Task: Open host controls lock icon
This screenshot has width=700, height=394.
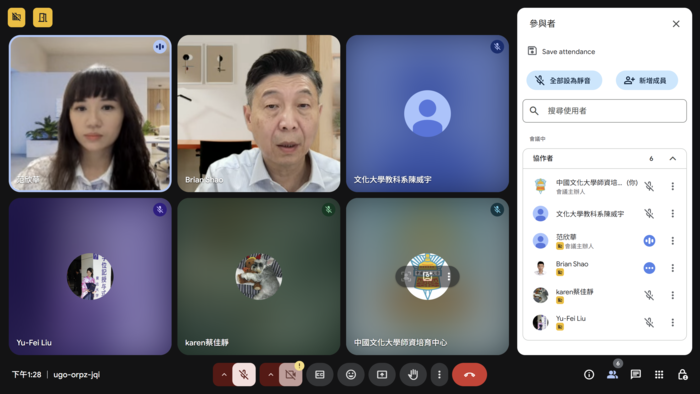Action: (x=683, y=375)
